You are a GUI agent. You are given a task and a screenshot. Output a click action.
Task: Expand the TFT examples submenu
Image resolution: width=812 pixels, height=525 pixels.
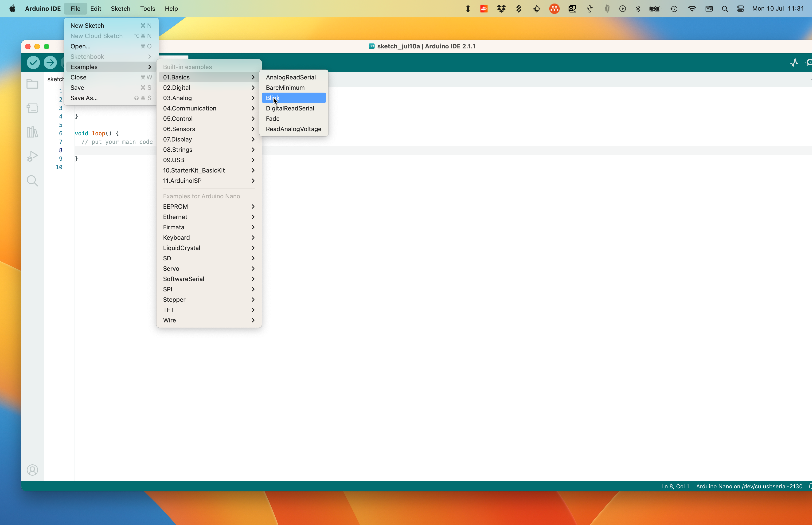click(x=209, y=310)
